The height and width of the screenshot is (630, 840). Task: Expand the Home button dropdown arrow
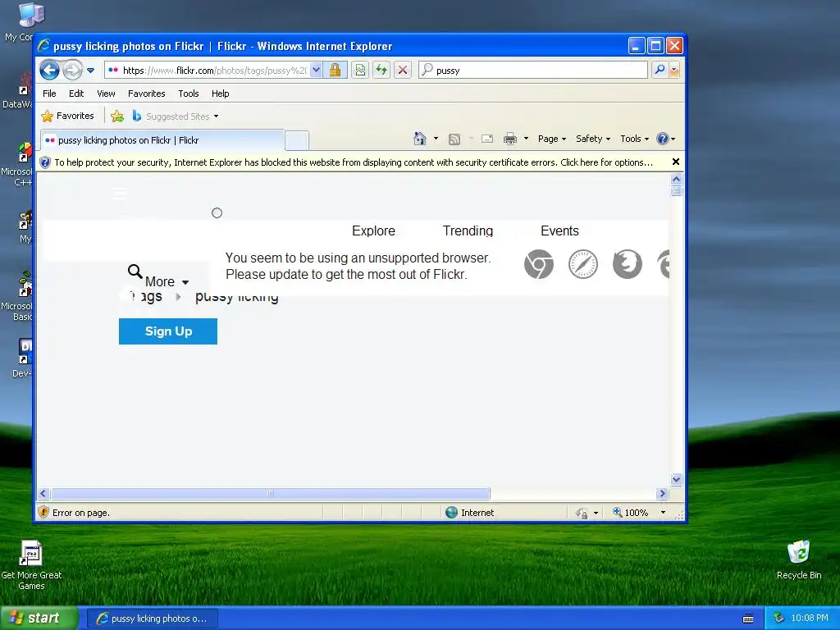tap(436, 139)
